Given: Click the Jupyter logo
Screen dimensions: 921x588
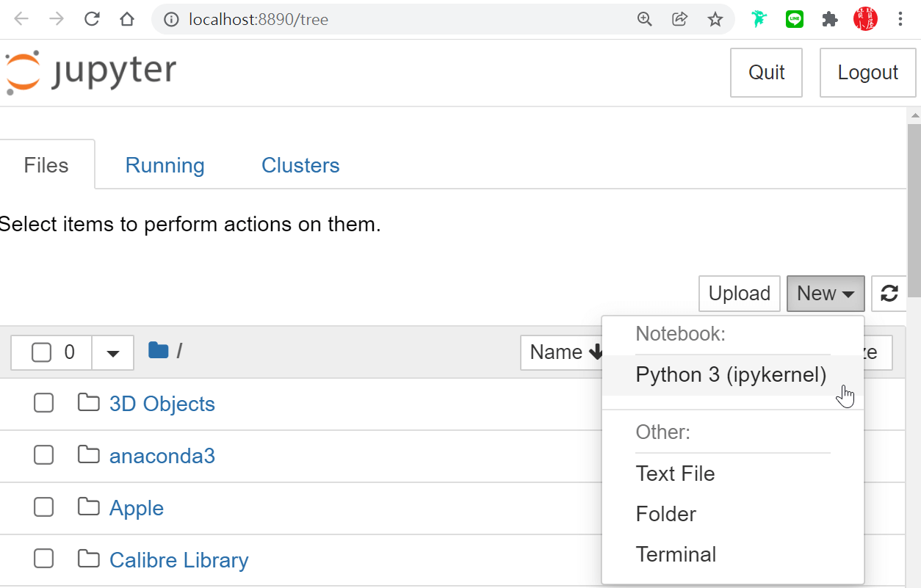Looking at the screenshot, I should coord(91,72).
